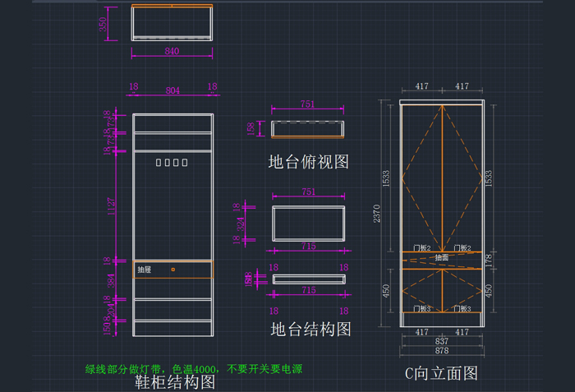The height and width of the screenshot is (392, 575).
Task: Select the green light strip note text
Action: pyautogui.click(x=193, y=369)
